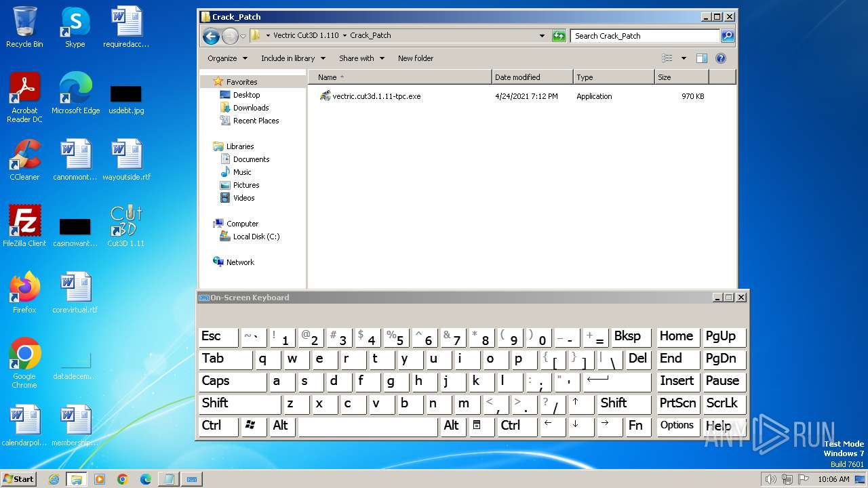Viewport: 868px width, 488px height.
Task: Select the requiredacc document on desktop
Action: point(126,27)
